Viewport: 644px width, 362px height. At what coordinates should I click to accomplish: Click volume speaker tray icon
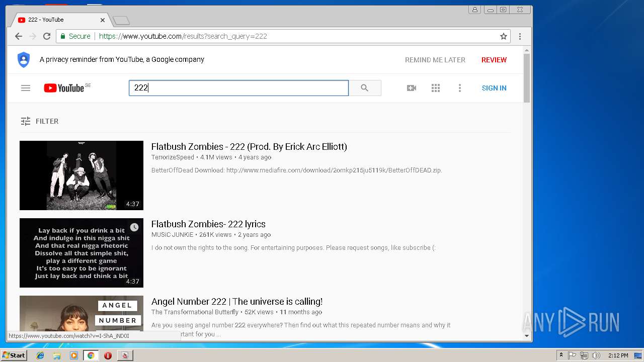coord(596,355)
